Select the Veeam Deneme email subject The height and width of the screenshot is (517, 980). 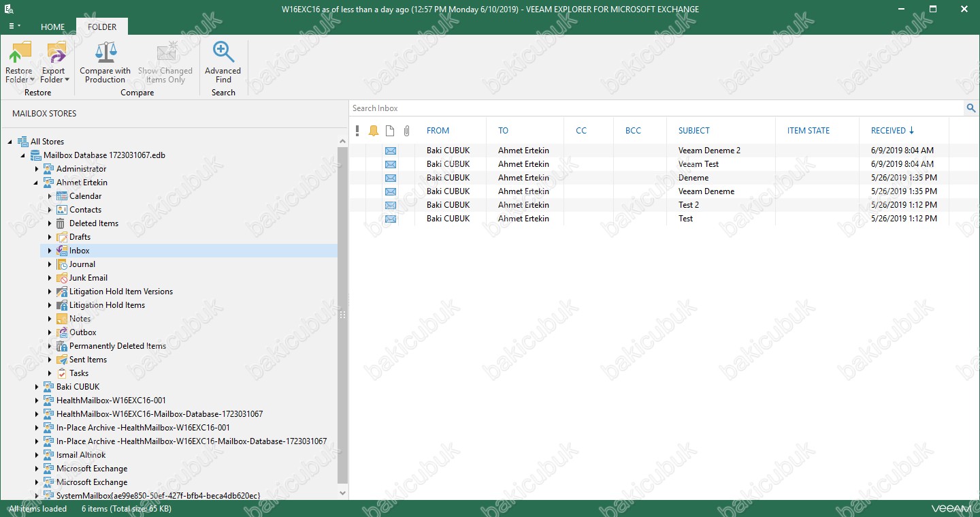click(x=706, y=191)
